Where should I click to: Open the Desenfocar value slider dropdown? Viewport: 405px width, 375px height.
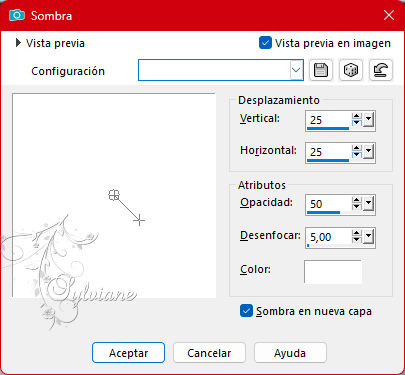click(368, 236)
